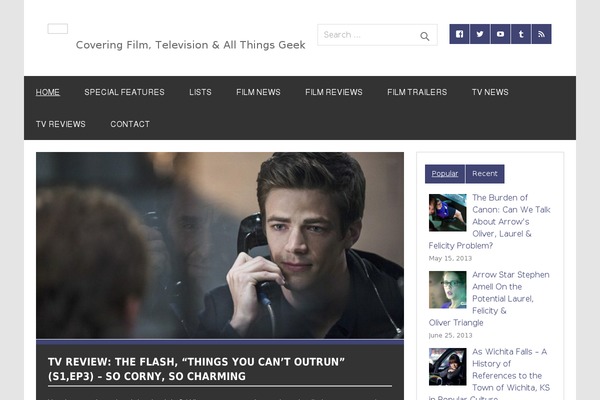Viewport: 600px width, 400px height.
Task: Open the TV News menu item
Action: 490,92
